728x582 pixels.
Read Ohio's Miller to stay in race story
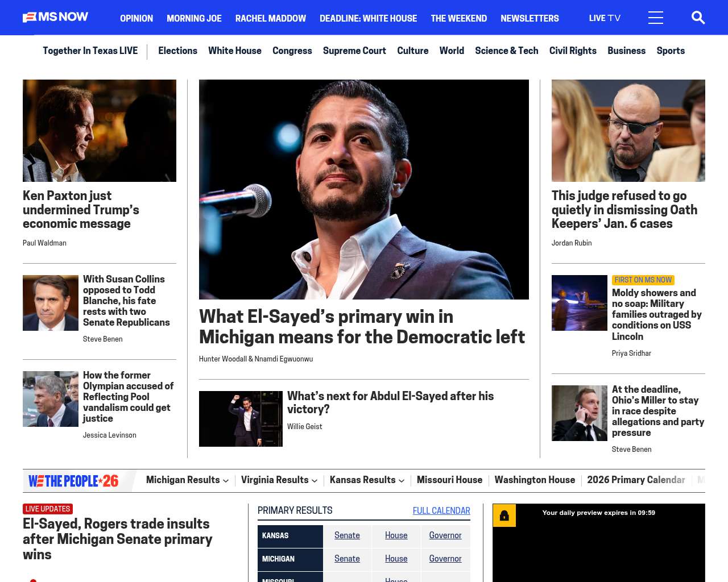point(658,411)
